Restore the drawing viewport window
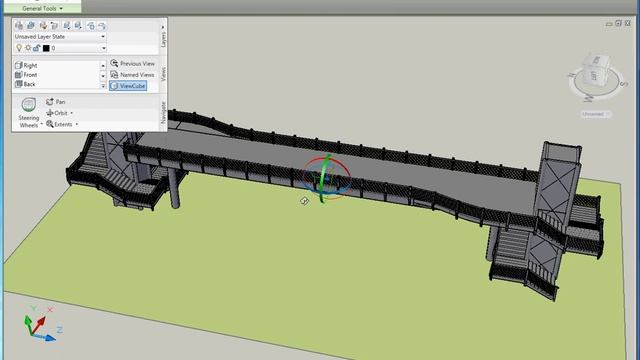 click(618, 24)
